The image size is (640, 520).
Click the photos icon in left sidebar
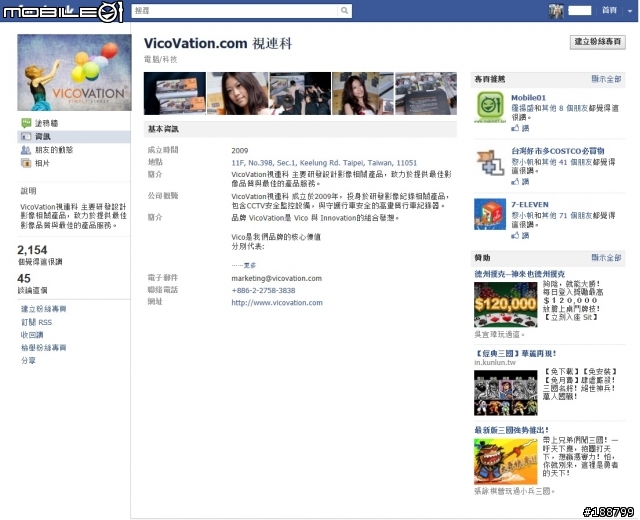(x=26, y=163)
